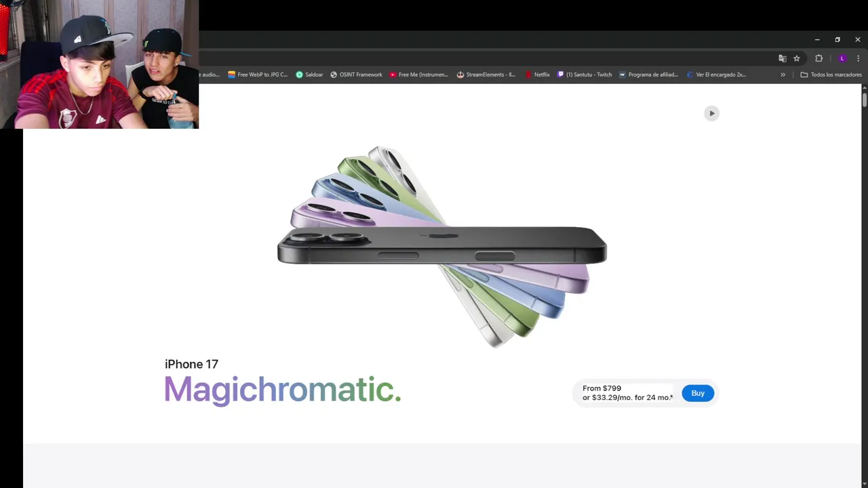Image resolution: width=868 pixels, height=488 pixels.
Task: Minimize the browser window
Action: pos(817,39)
